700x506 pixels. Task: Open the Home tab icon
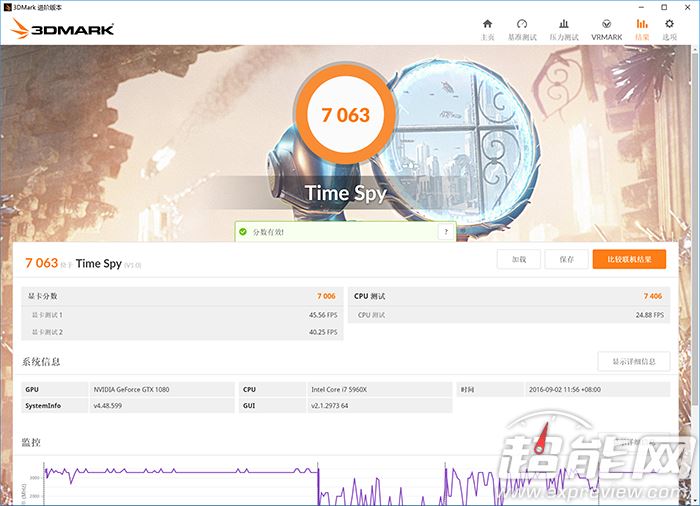coord(488,29)
